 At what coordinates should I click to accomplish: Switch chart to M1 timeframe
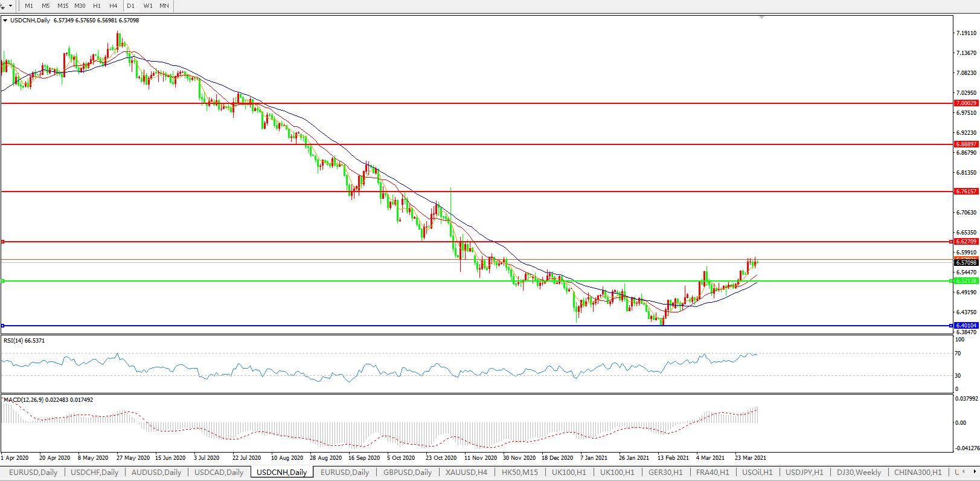29,6
